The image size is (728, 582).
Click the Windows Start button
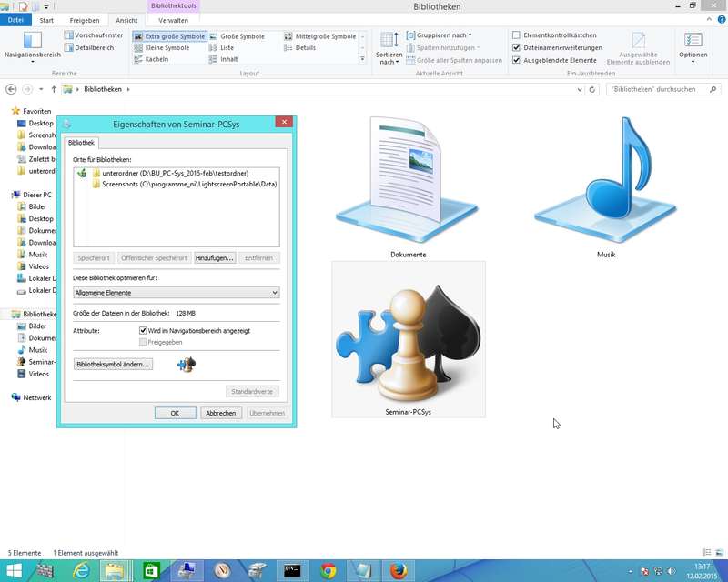(x=14, y=571)
